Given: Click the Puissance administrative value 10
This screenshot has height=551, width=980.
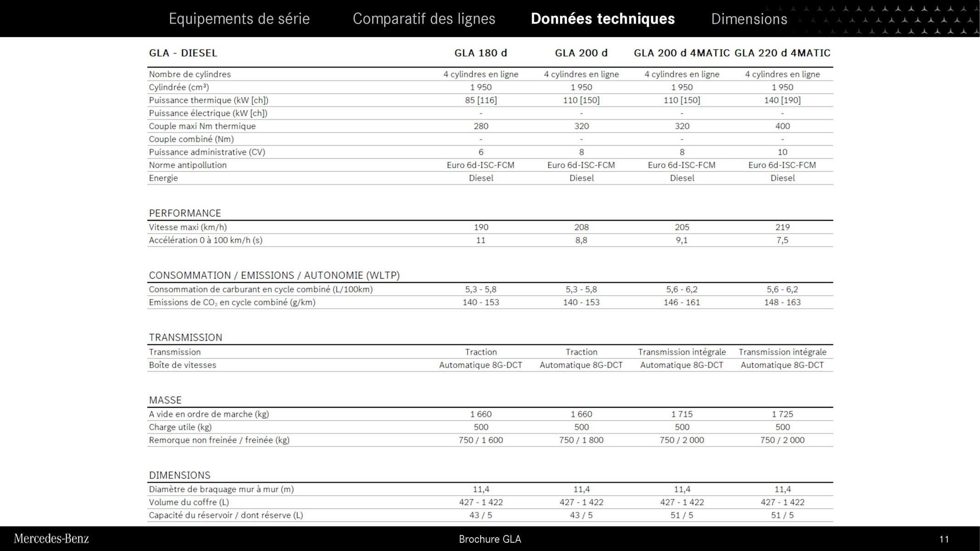Looking at the screenshot, I should (782, 152).
